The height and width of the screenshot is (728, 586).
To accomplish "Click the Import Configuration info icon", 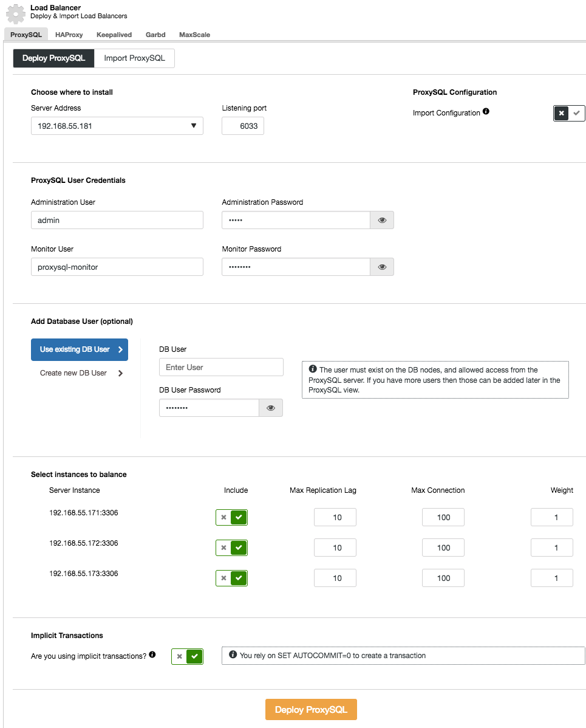I will tap(486, 111).
